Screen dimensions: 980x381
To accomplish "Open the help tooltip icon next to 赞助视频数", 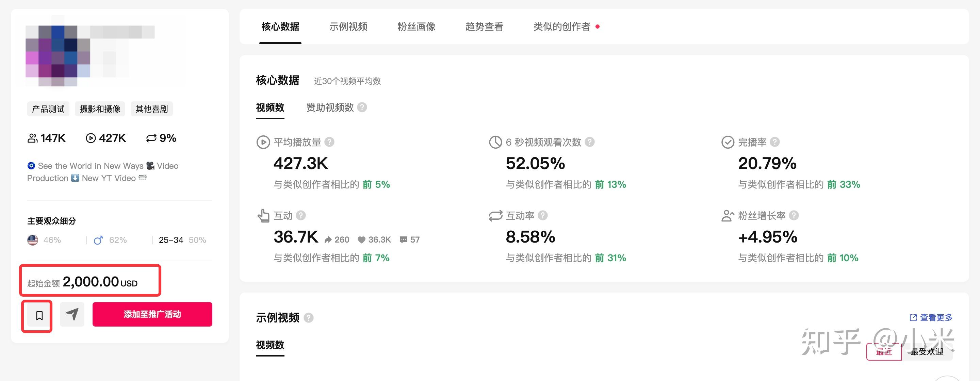I will [362, 107].
